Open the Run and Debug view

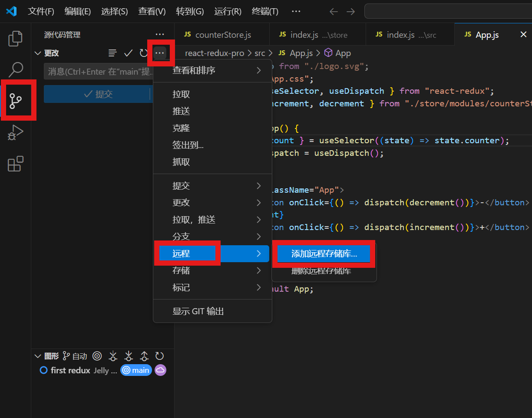(16, 132)
